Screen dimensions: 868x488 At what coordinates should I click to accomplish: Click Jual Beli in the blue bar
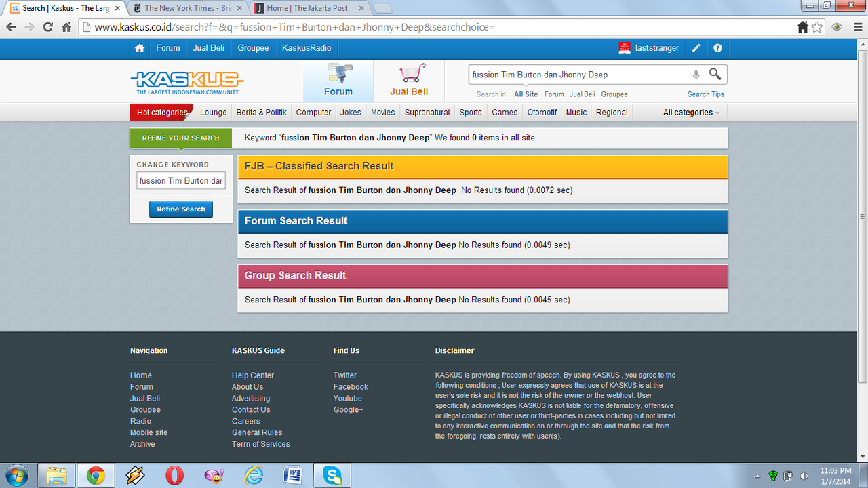coord(209,48)
